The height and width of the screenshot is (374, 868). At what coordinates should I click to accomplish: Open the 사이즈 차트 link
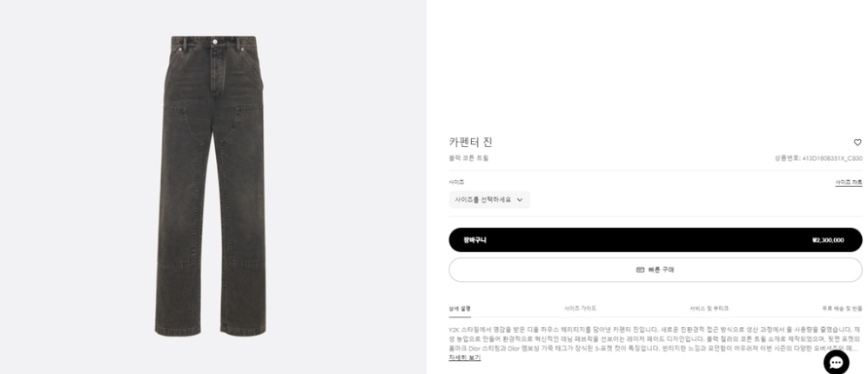[x=849, y=182]
